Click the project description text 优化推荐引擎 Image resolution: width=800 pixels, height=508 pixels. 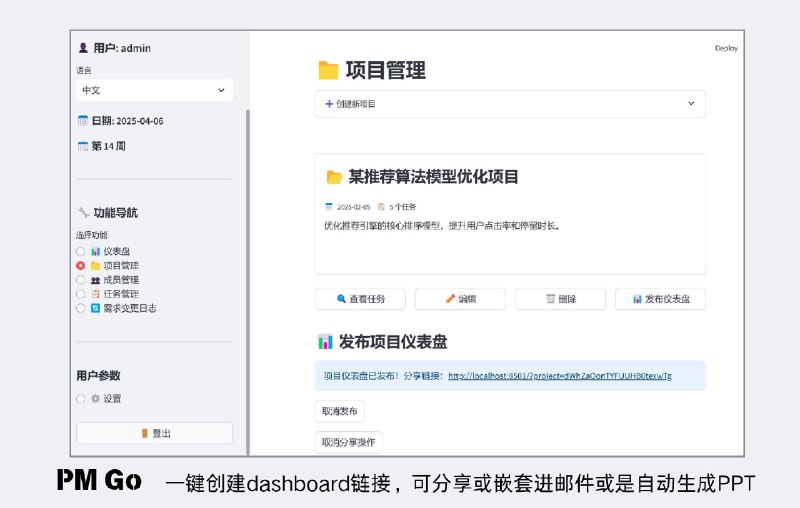(443, 226)
